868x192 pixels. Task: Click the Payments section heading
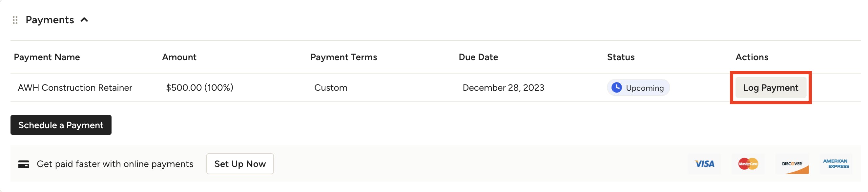coord(50,20)
